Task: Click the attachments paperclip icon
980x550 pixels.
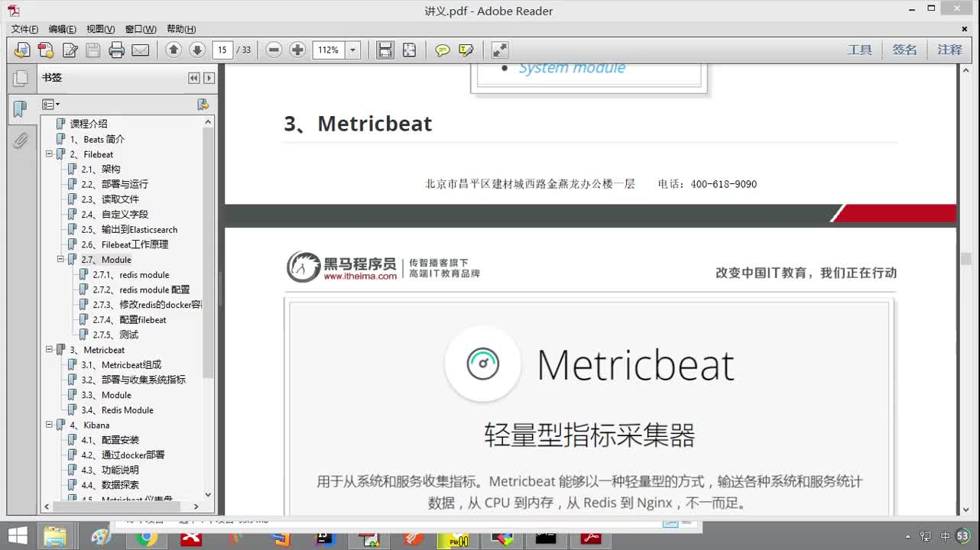Action: [21, 141]
